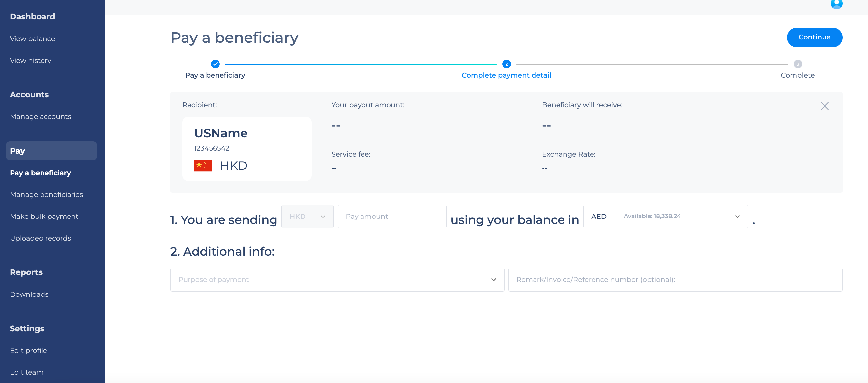This screenshot has height=383, width=868.
Task: Expand the AED balance account dropdown
Action: point(665,217)
